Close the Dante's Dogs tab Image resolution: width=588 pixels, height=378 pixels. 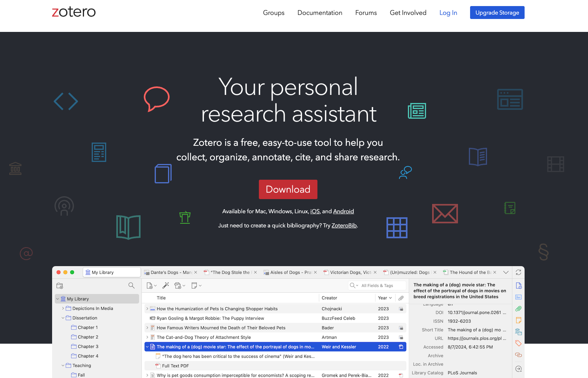point(195,273)
